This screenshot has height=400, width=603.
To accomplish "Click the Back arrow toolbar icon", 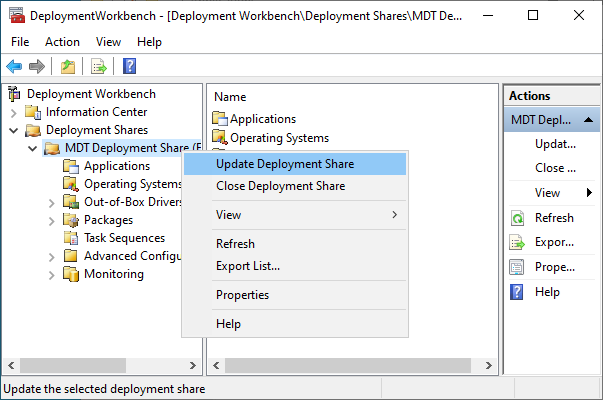I will [x=14, y=66].
